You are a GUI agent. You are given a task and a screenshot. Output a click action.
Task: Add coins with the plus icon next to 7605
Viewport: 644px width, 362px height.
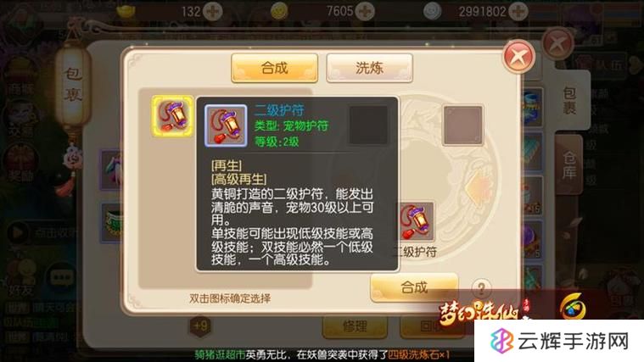click(365, 11)
